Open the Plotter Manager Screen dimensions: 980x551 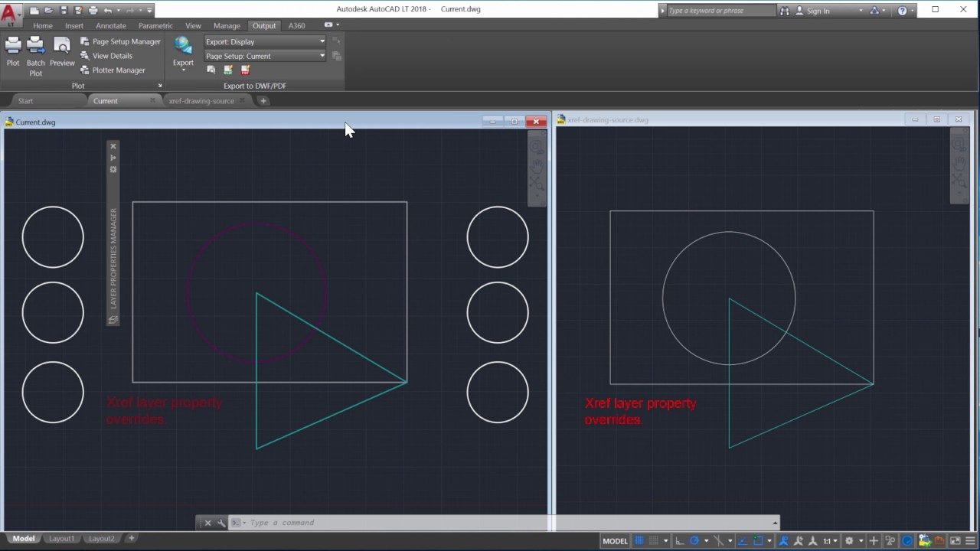[118, 70]
